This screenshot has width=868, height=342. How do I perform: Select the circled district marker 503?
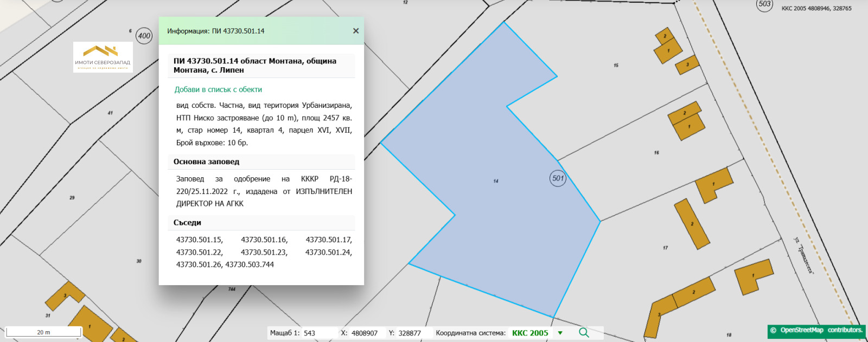coord(764,4)
